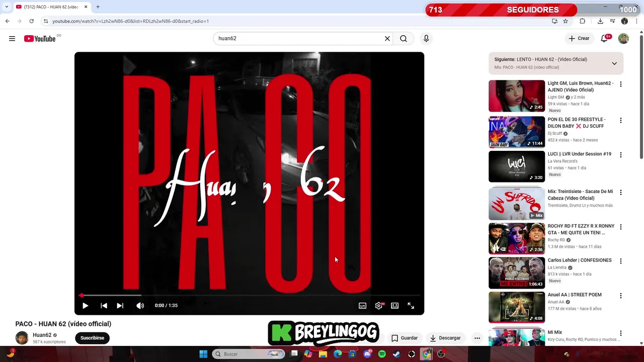Open options for AJENO video
The height and width of the screenshot is (362, 644).
(620, 84)
